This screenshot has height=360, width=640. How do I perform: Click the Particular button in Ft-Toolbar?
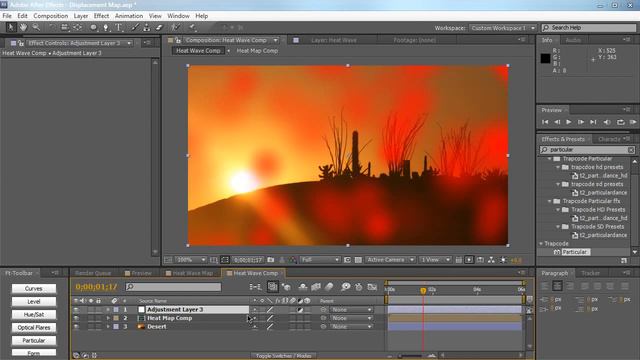click(x=33, y=340)
